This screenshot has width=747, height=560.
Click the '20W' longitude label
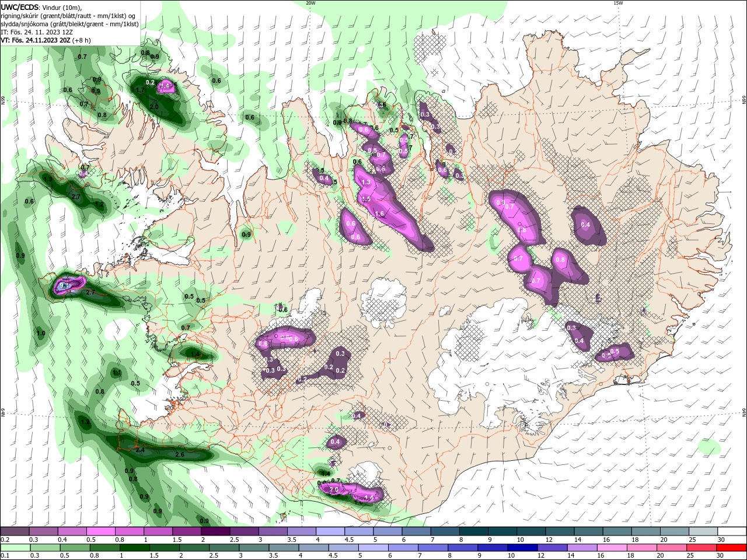click(310, 3)
